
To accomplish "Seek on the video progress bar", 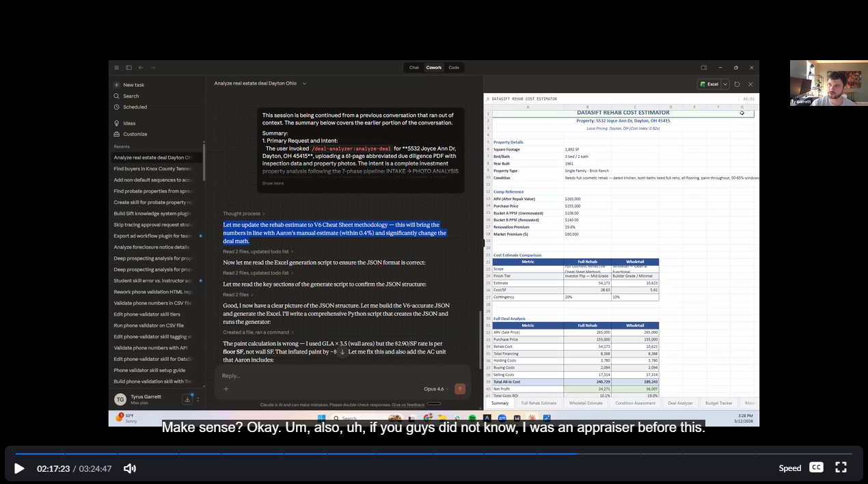I will coord(434,454).
